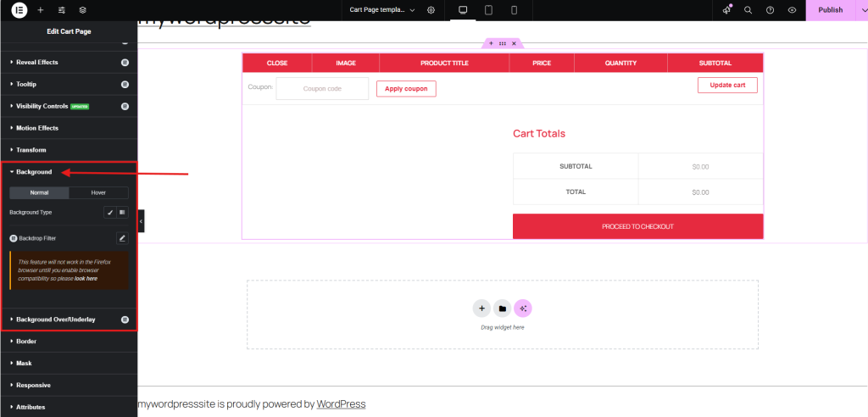This screenshot has width=868, height=417.
Task: Open Site Settings sliders icon
Action: pyautogui.click(x=61, y=10)
